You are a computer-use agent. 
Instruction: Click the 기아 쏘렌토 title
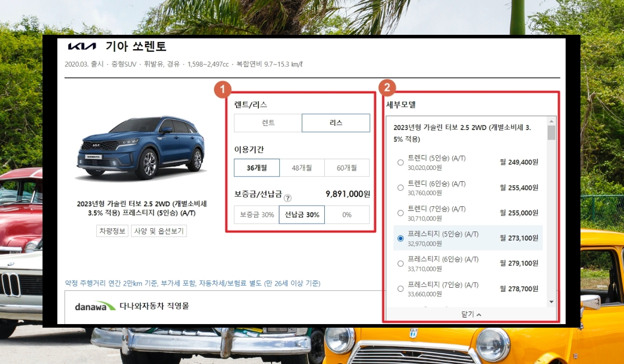coord(136,46)
